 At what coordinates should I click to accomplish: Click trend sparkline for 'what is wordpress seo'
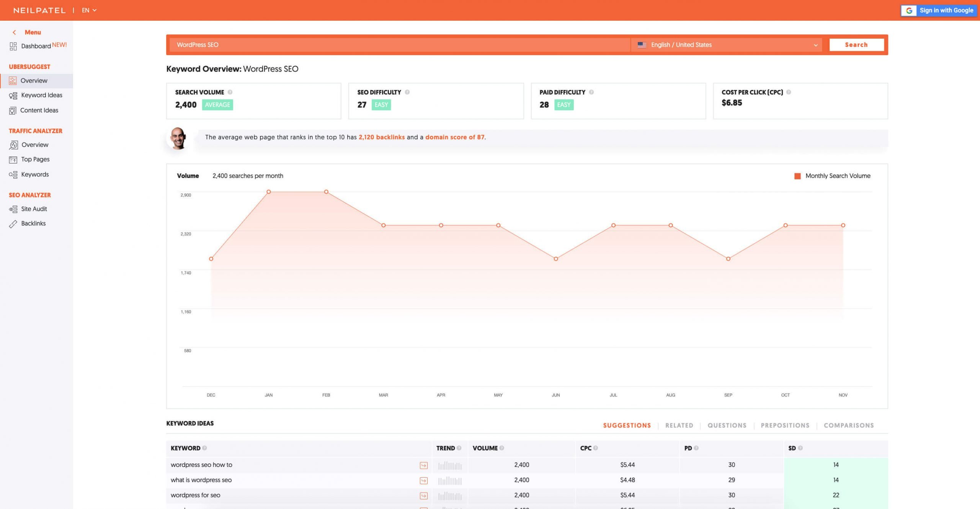pyautogui.click(x=450, y=481)
